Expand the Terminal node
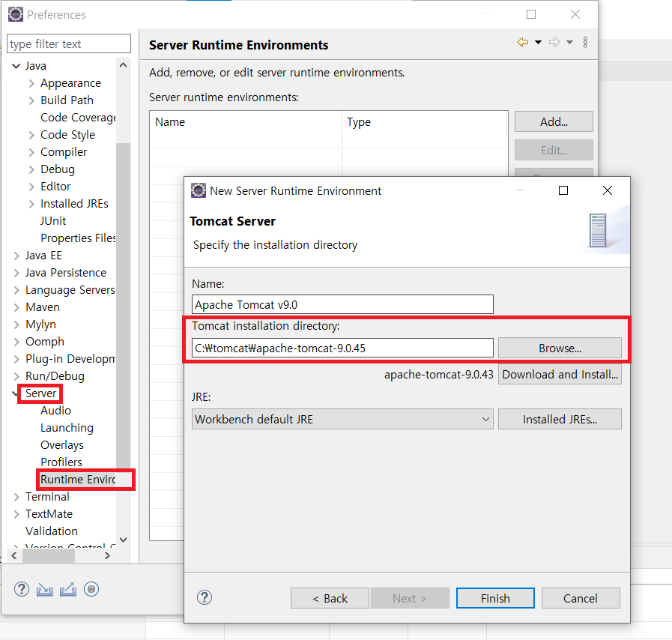The width and height of the screenshot is (672, 640). pos(16,497)
